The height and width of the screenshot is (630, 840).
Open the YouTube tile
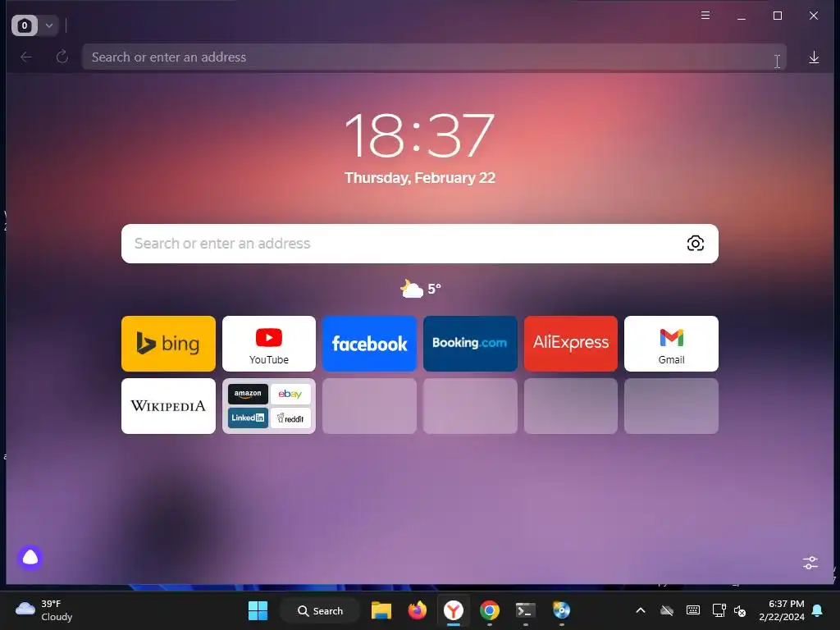269,344
